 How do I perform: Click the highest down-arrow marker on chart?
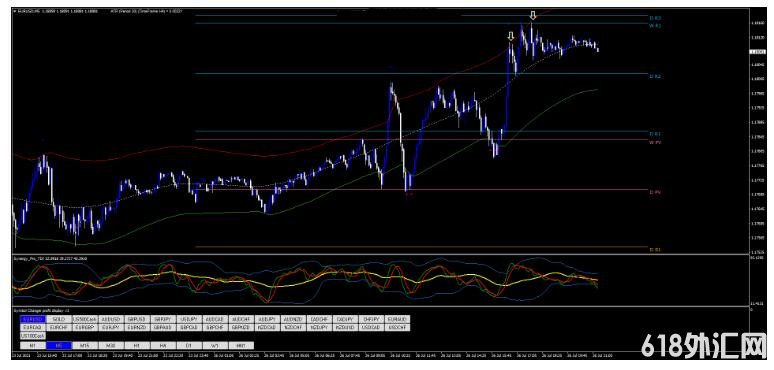pos(532,16)
